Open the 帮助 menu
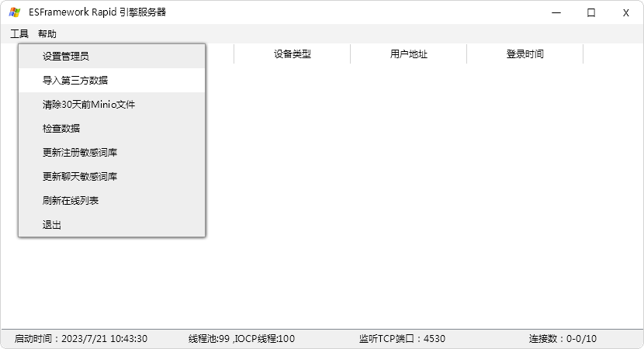Image resolution: width=644 pixels, height=349 pixels. (47, 34)
